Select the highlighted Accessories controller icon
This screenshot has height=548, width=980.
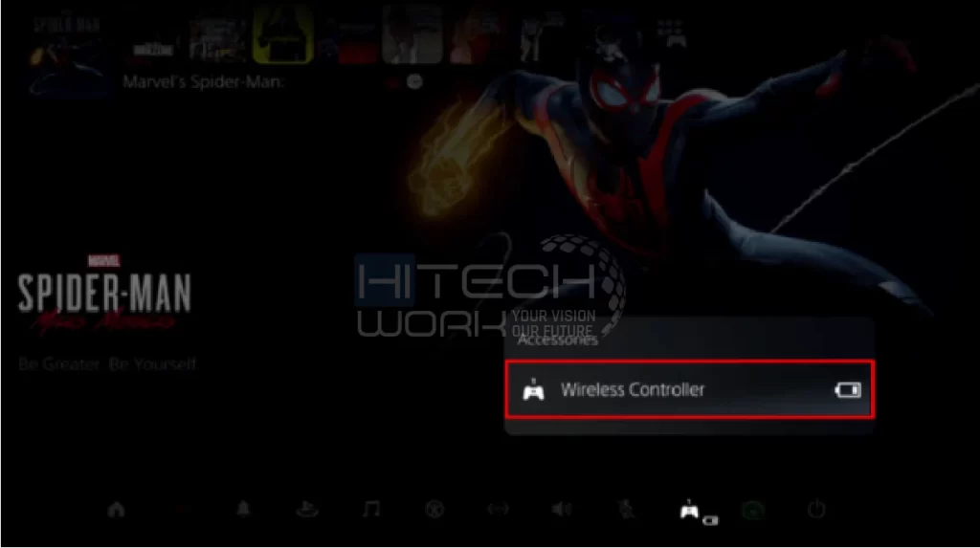coord(689,511)
